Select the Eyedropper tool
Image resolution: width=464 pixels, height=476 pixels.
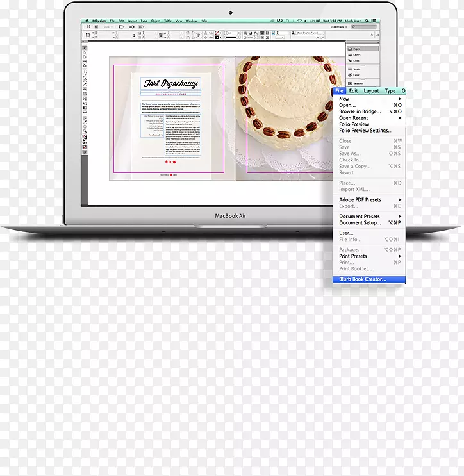85,122
